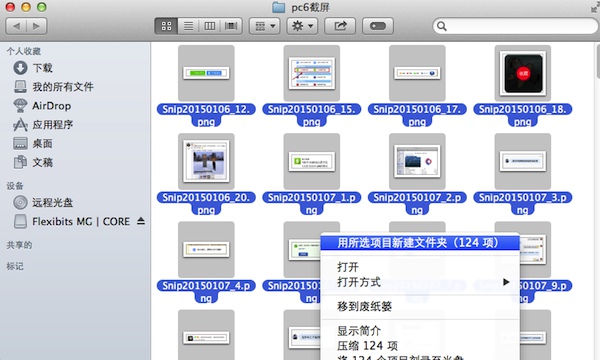The height and width of the screenshot is (360, 600).
Task: Expand the 打开方式 submenu
Action: coord(420,282)
